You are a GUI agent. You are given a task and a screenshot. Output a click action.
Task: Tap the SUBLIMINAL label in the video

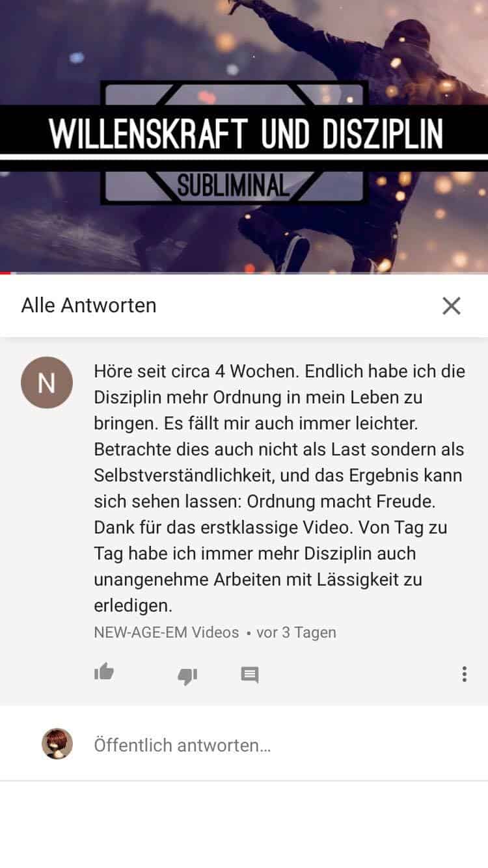233,186
